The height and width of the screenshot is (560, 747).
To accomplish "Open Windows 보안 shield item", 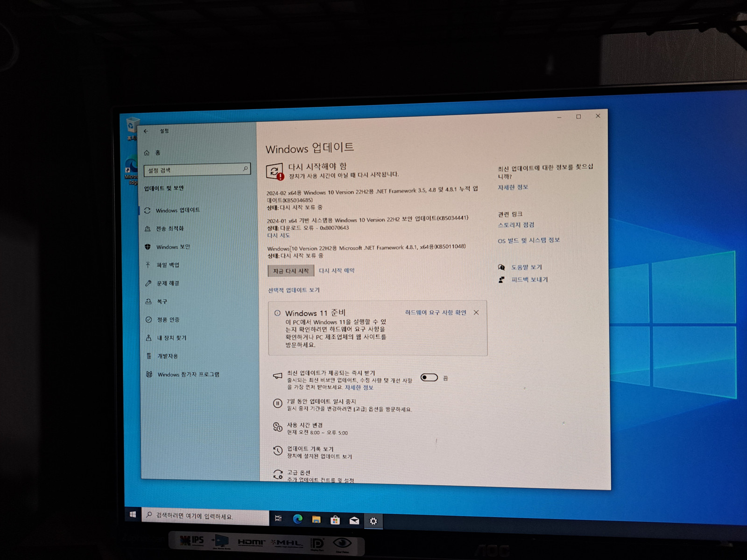I will pyautogui.click(x=173, y=247).
